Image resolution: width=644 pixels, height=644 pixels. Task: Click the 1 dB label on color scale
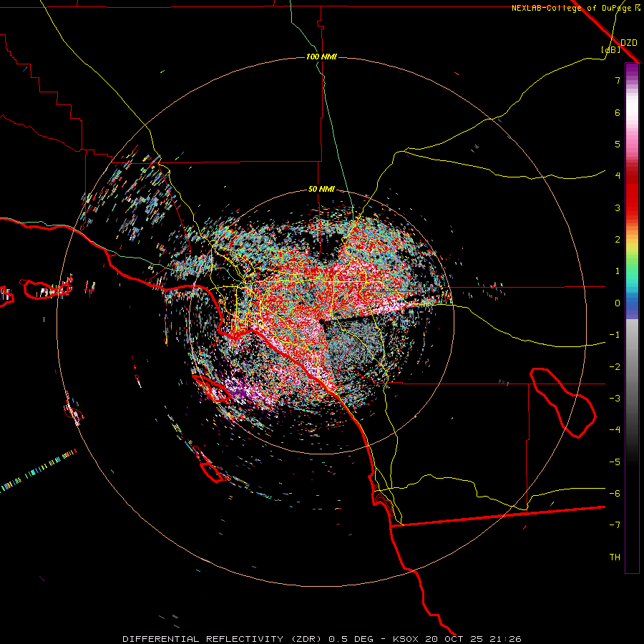[x=618, y=271]
